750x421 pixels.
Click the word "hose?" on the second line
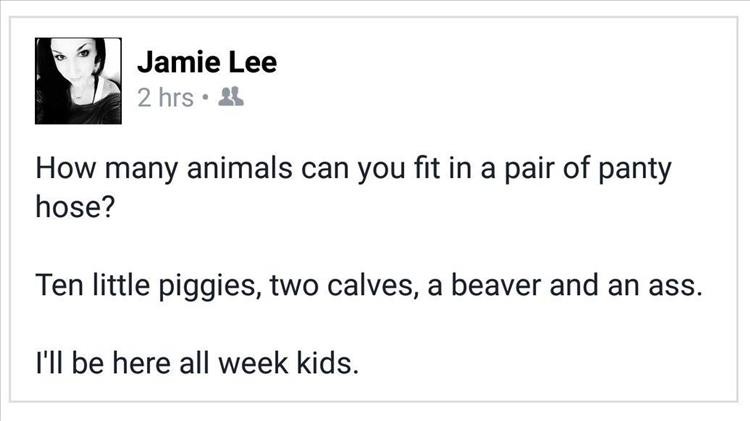[75, 207]
